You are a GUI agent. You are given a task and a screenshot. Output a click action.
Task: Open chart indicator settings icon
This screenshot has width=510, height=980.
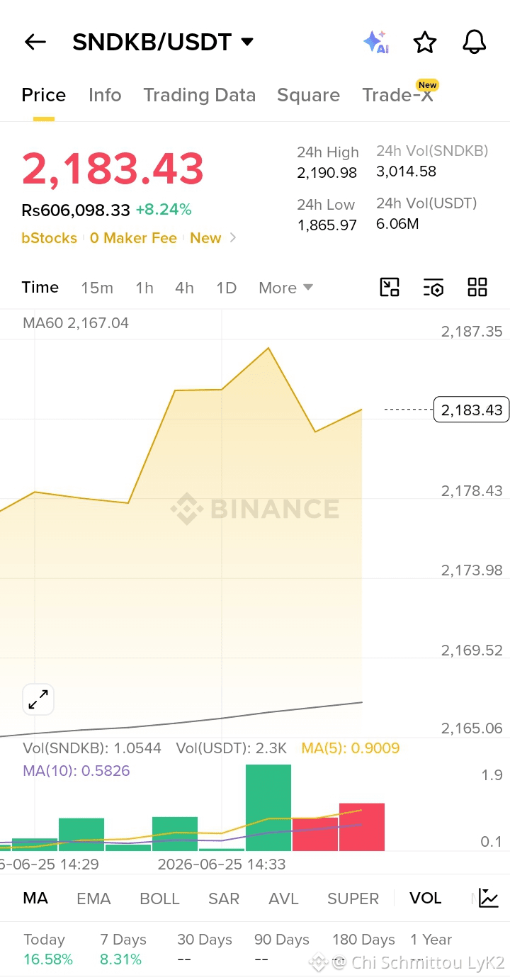coord(433,287)
